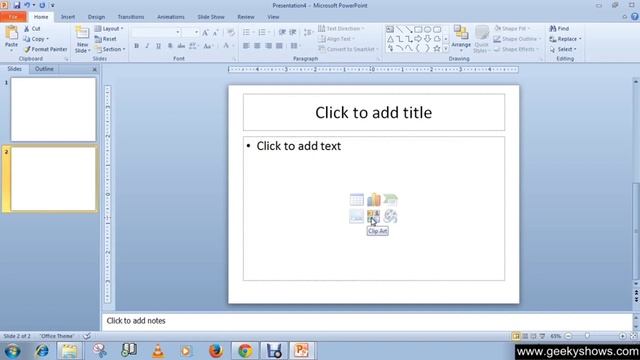
Task: Click the notes pane to add notes
Action: 367,321
